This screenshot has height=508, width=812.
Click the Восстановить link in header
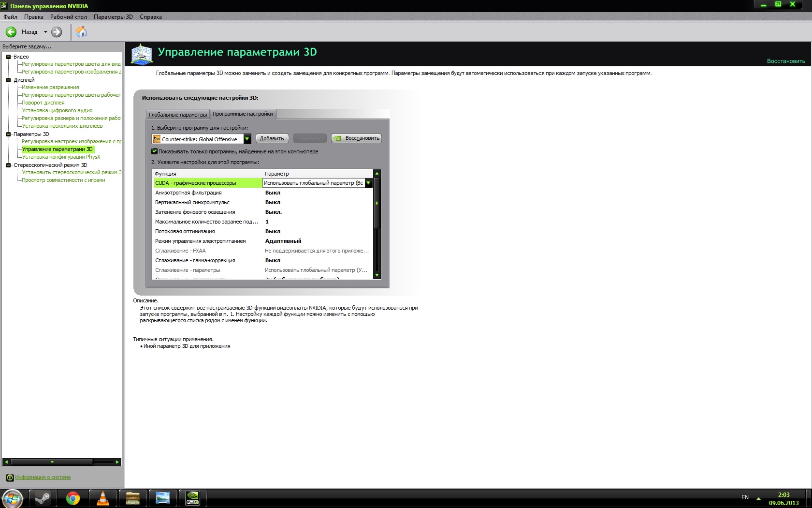(786, 61)
